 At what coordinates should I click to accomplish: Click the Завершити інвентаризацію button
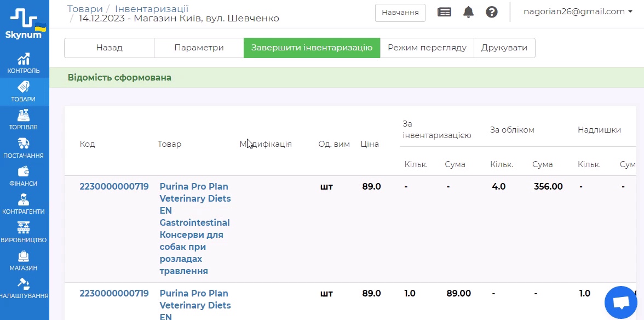point(312,48)
